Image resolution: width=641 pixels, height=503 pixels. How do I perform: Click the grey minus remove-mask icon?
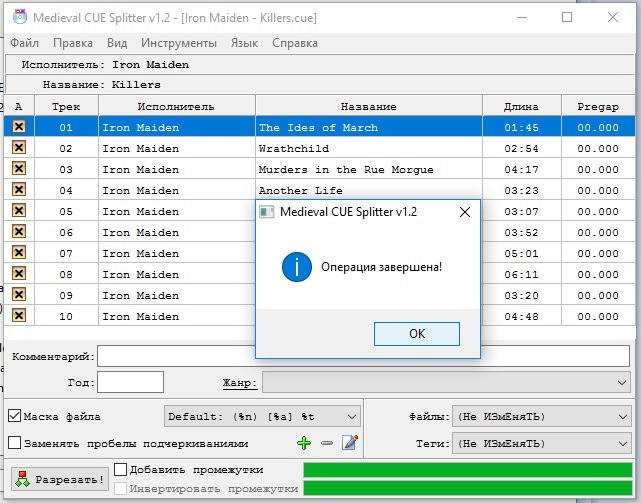tap(327, 443)
